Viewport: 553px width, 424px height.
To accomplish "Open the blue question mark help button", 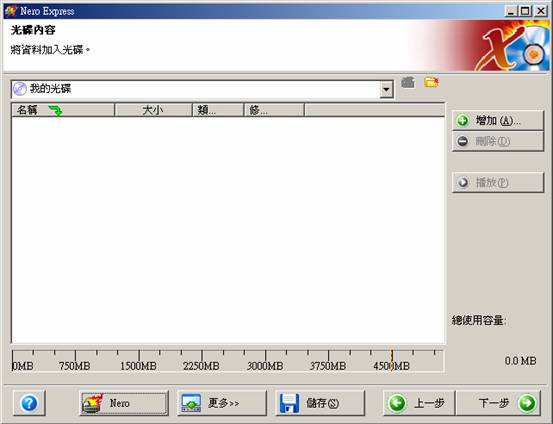I will pyautogui.click(x=29, y=403).
